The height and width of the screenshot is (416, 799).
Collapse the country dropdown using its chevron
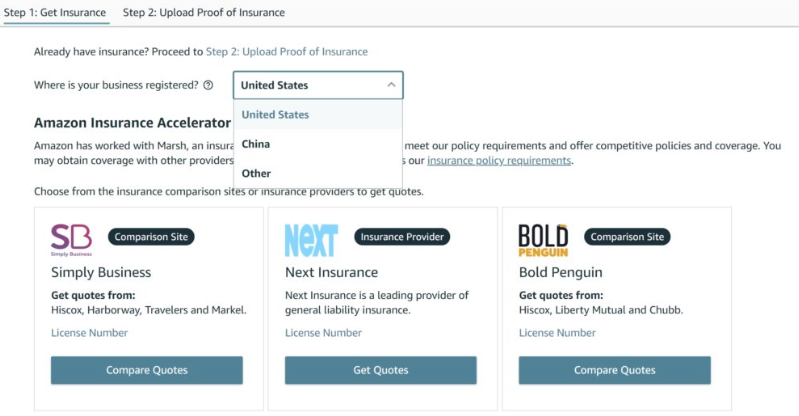coord(391,86)
